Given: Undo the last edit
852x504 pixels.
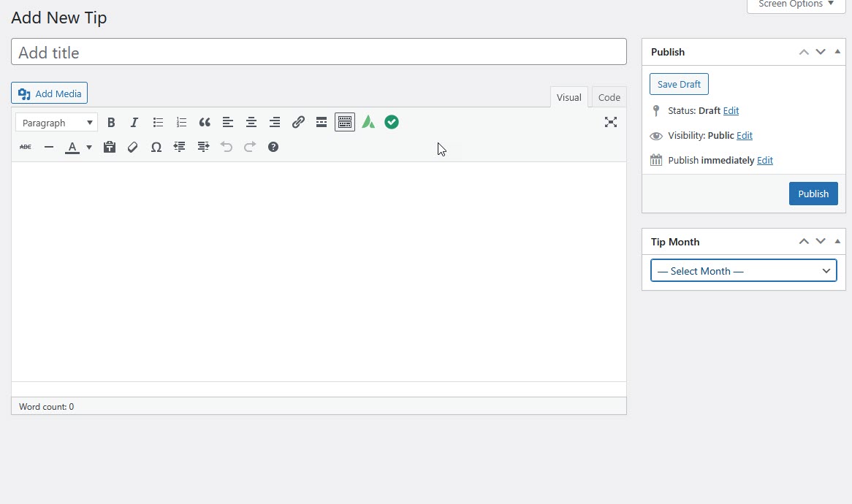Looking at the screenshot, I should tap(227, 147).
